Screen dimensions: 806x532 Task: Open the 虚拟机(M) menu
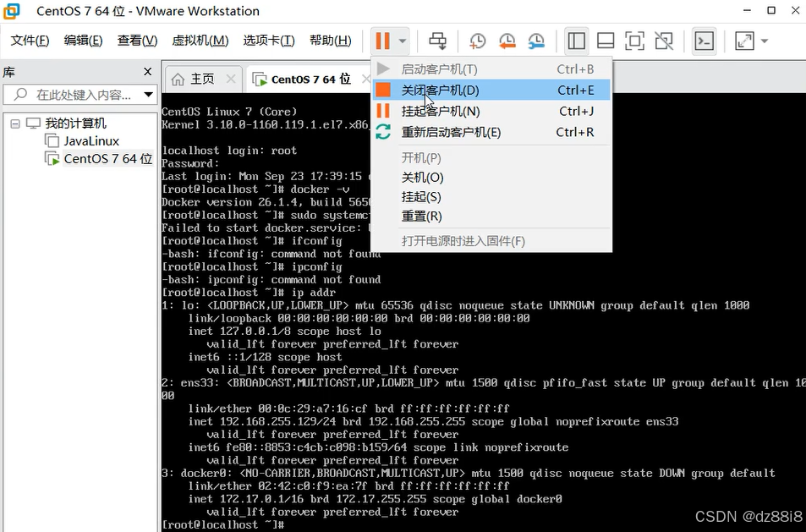click(x=200, y=40)
